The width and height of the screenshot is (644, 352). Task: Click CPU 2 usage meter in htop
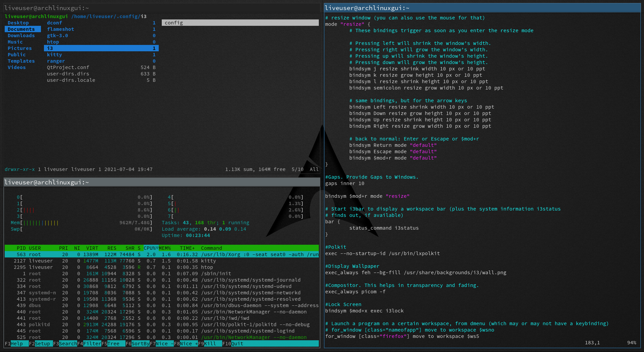(x=85, y=210)
